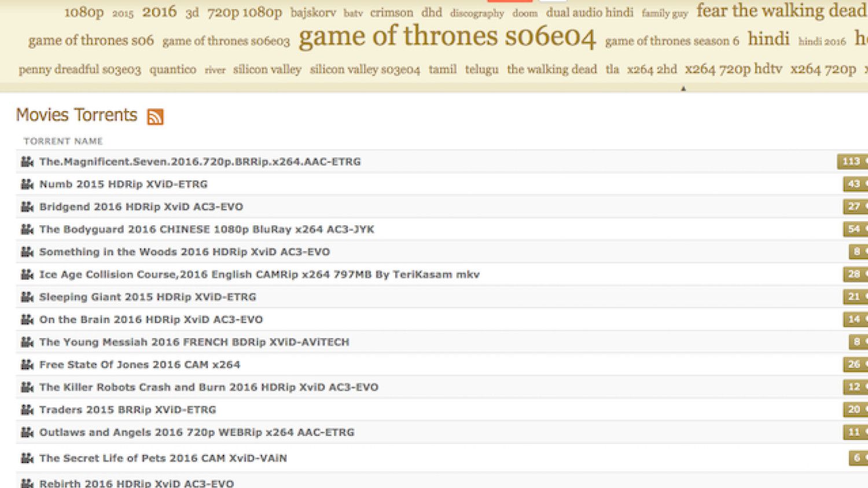
Task: Select the 'dual audio hindi' tag
Action: point(590,12)
